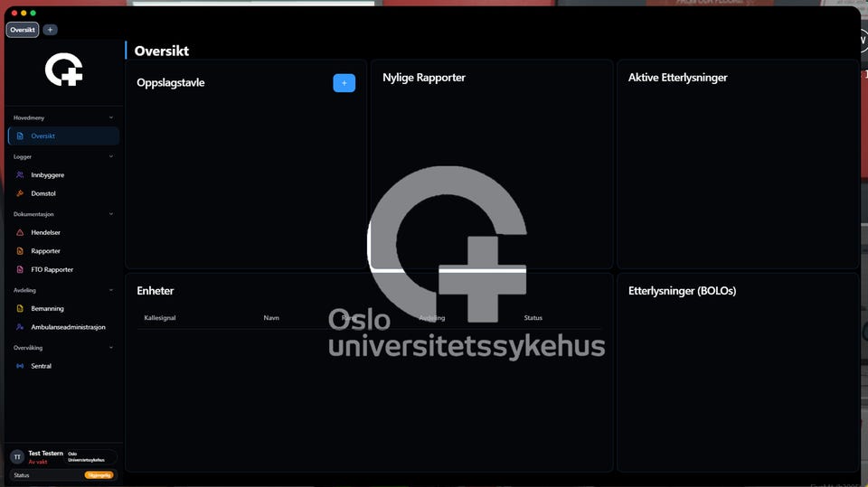Click the Oversikt page title
The image size is (868, 487).
click(162, 51)
